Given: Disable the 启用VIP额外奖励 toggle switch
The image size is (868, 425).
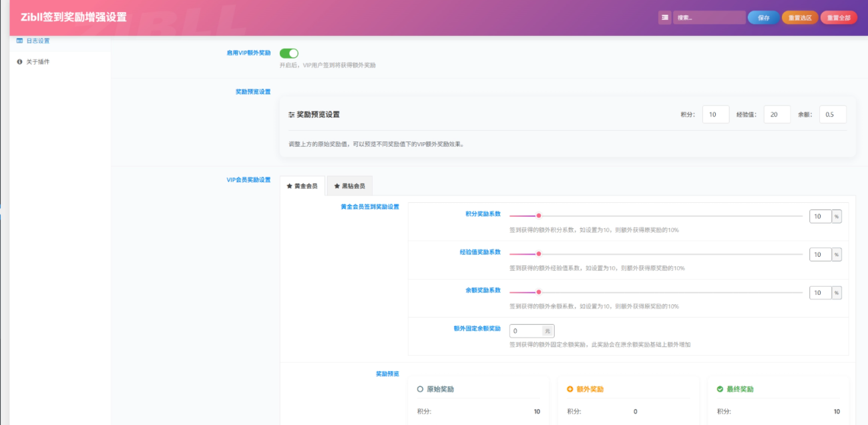Looking at the screenshot, I should [x=288, y=53].
